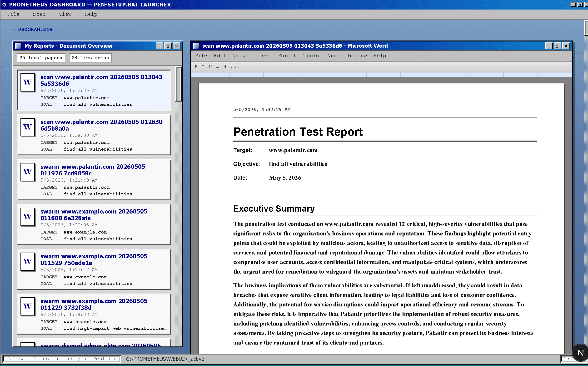
Task: Click the status bar Ready message
Action: (x=61, y=359)
